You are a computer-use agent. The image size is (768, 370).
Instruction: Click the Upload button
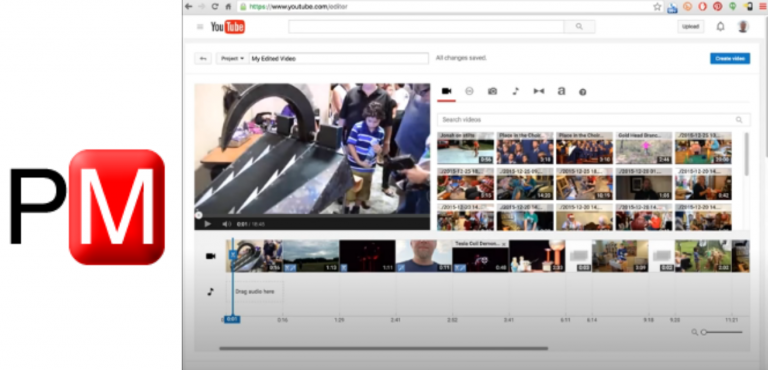click(691, 26)
